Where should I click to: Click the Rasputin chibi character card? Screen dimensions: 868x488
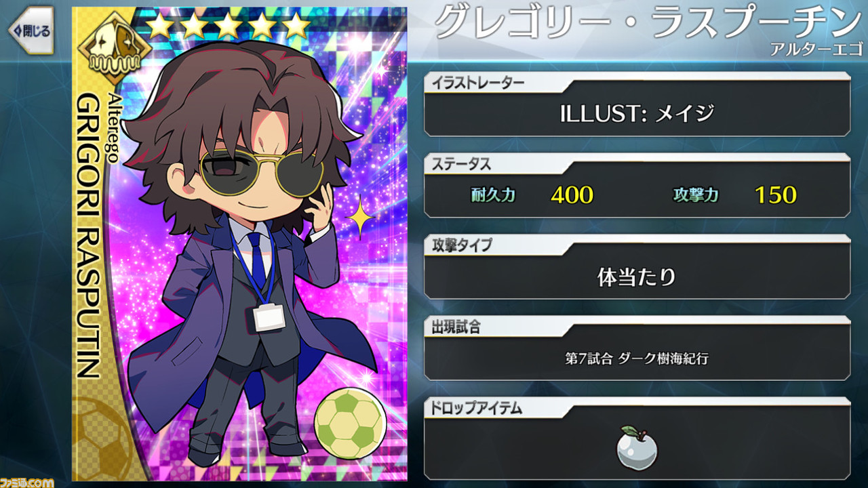point(239,244)
